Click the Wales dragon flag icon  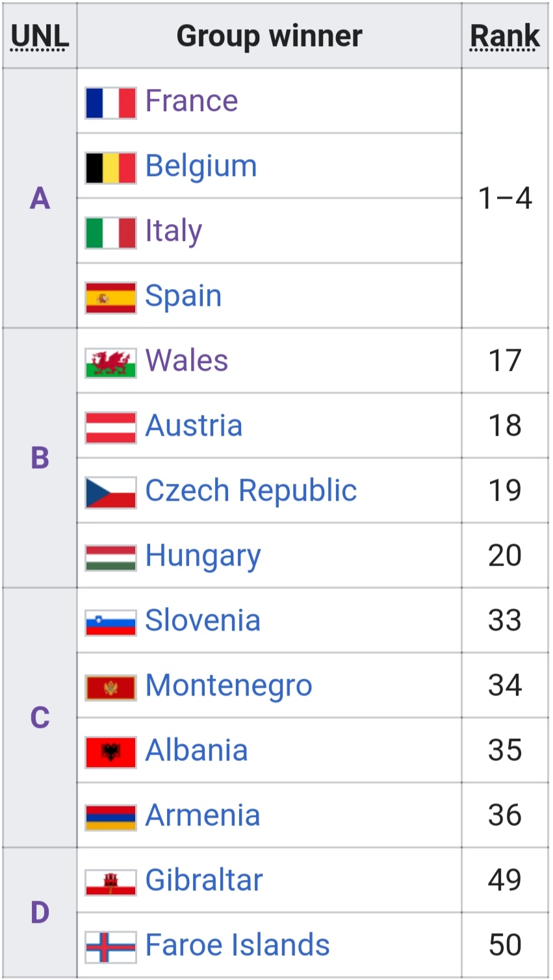110,363
